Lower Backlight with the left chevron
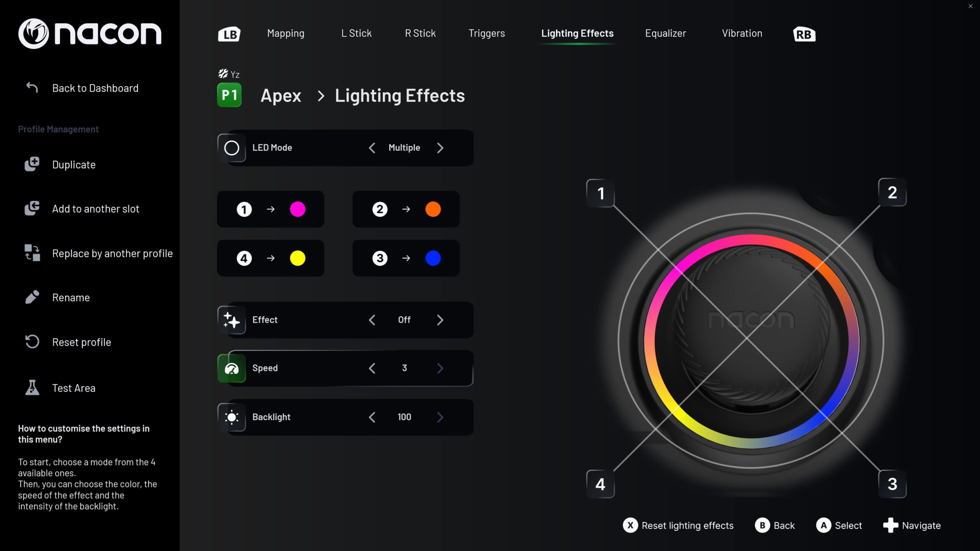The image size is (980, 551). pos(372,417)
